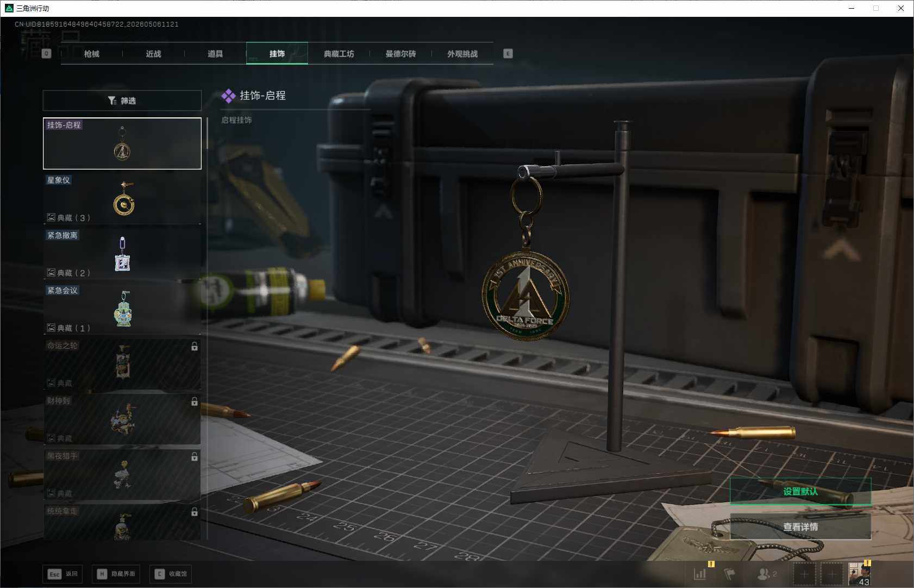Click the 典藏 ( 2 ) label
Screen dimensions: 914x588
click(74, 273)
